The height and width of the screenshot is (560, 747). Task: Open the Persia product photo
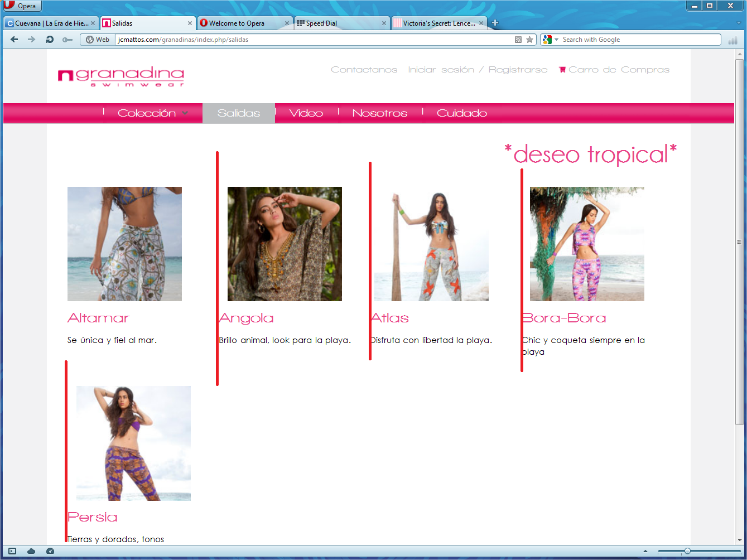(x=133, y=443)
